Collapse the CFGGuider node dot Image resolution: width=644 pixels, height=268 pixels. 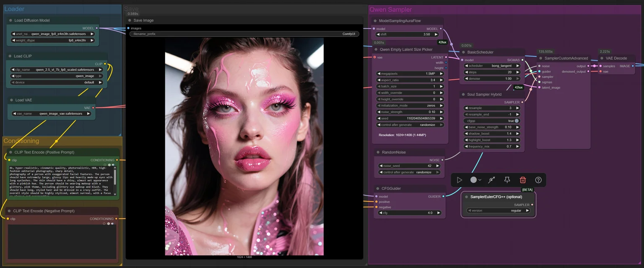[x=377, y=188]
